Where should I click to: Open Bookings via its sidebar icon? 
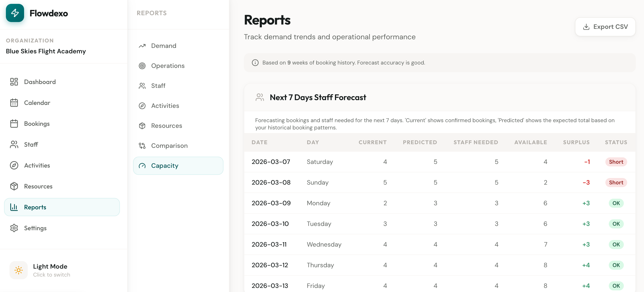14,124
